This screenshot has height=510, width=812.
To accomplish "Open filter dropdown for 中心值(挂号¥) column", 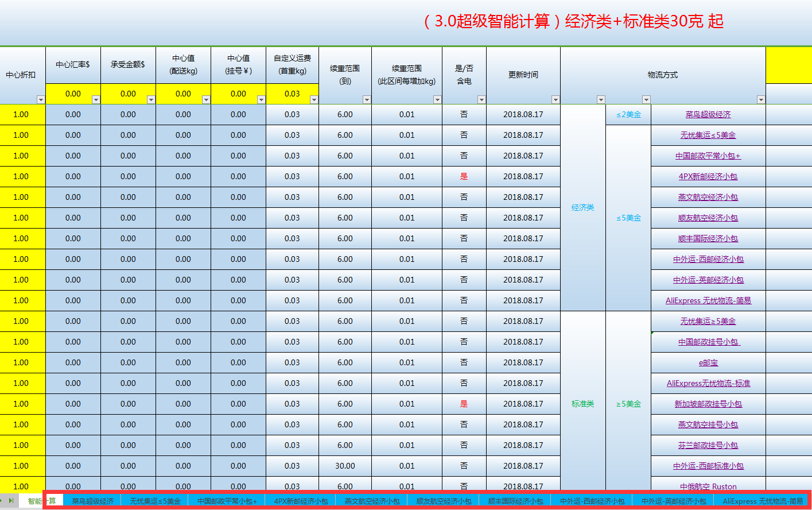I will [x=261, y=100].
